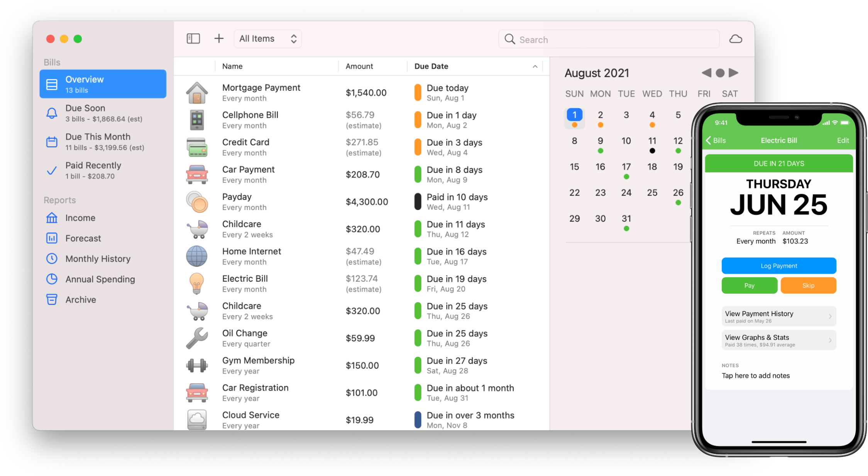Image resolution: width=868 pixels, height=476 pixels.
Task: Open View Graphs & Stats on phone
Action: tap(778, 340)
